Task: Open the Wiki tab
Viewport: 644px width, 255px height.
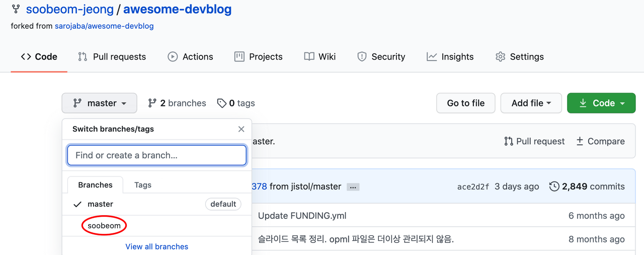Action: 319,56
